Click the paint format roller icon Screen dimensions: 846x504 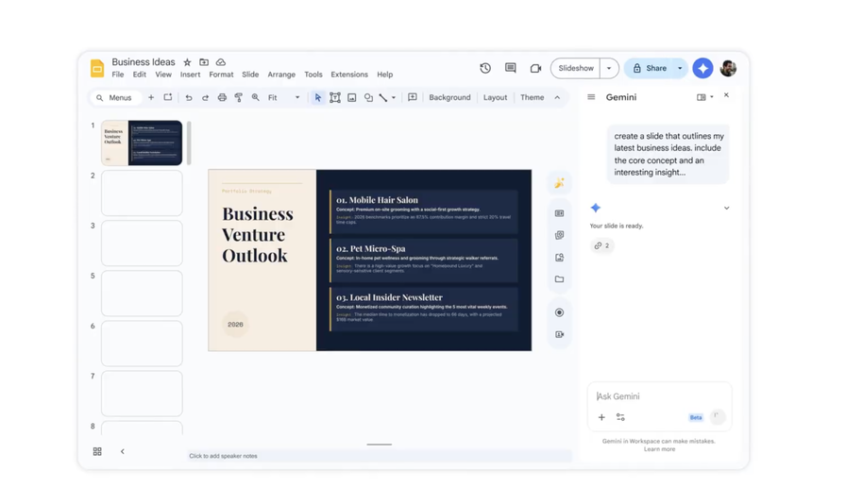coord(239,97)
